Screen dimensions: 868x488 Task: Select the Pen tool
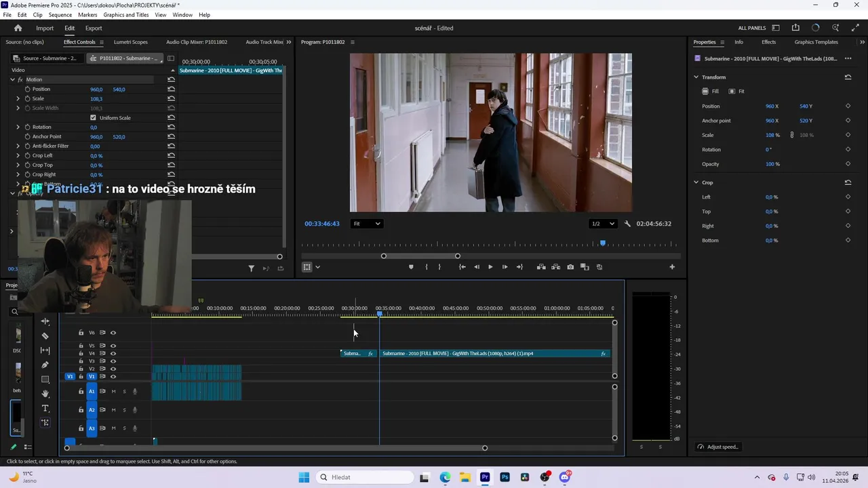pyautogui.click(x=45, y=365)
